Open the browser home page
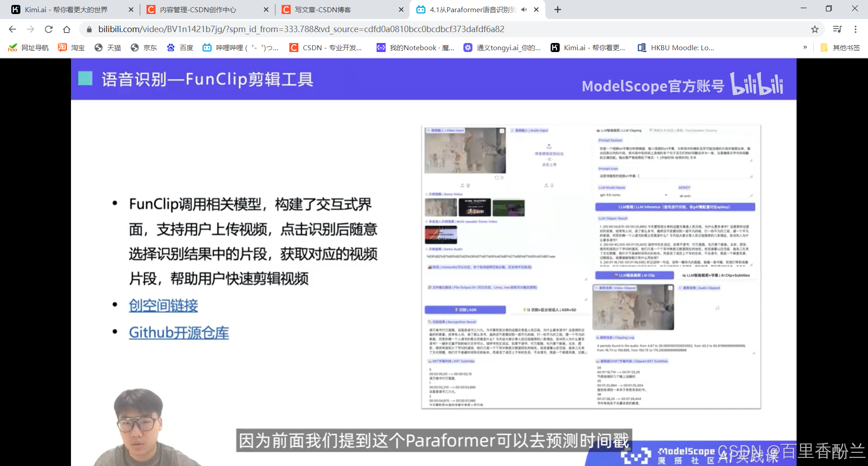 66,29
